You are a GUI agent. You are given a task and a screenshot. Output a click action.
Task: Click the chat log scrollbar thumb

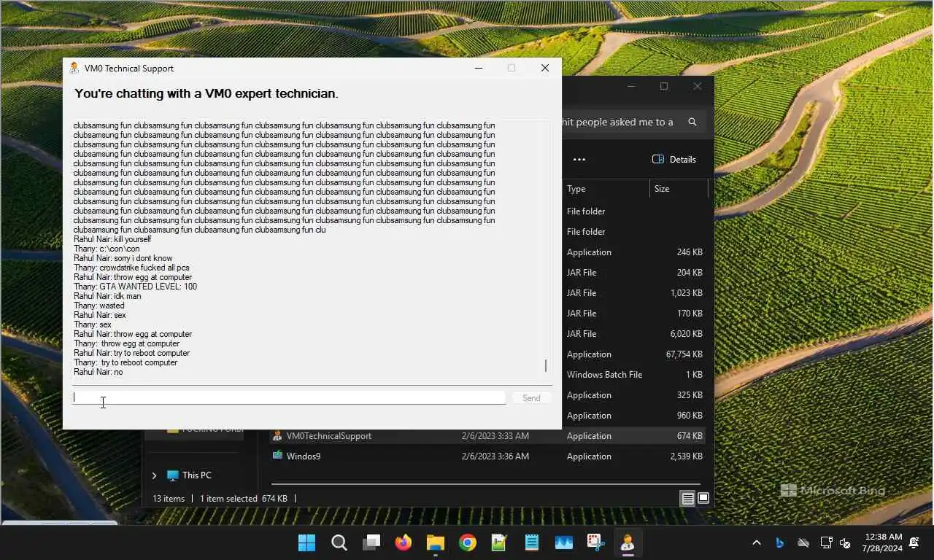coord(545,366)
